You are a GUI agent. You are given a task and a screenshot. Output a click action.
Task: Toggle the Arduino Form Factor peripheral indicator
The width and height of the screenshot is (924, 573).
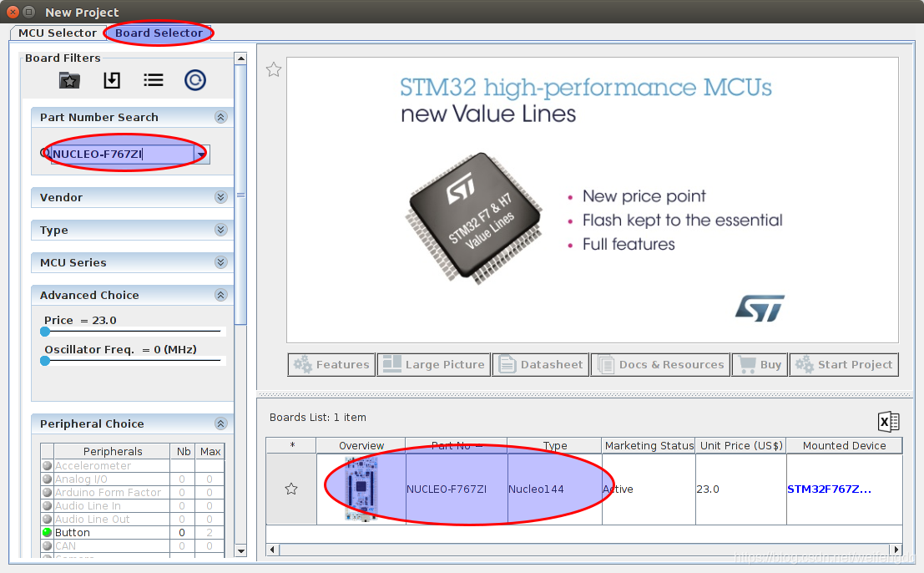(47, 492)
